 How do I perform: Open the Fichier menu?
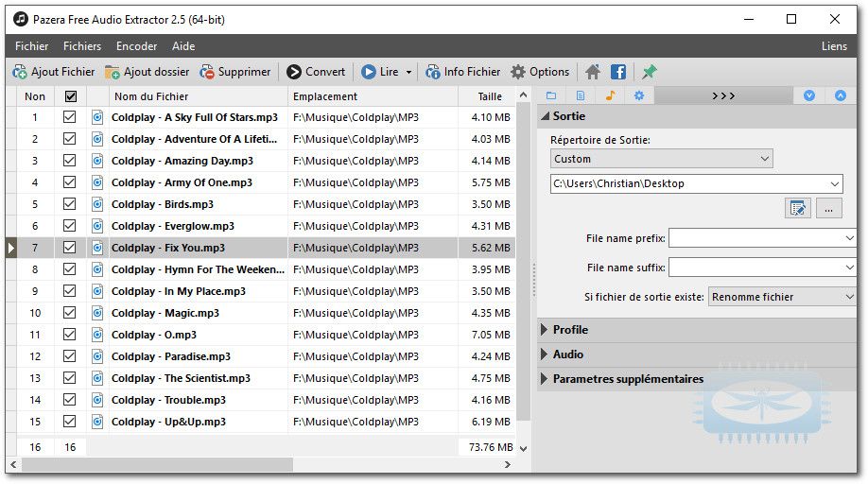pyautogui.click(x=31, y=46)
